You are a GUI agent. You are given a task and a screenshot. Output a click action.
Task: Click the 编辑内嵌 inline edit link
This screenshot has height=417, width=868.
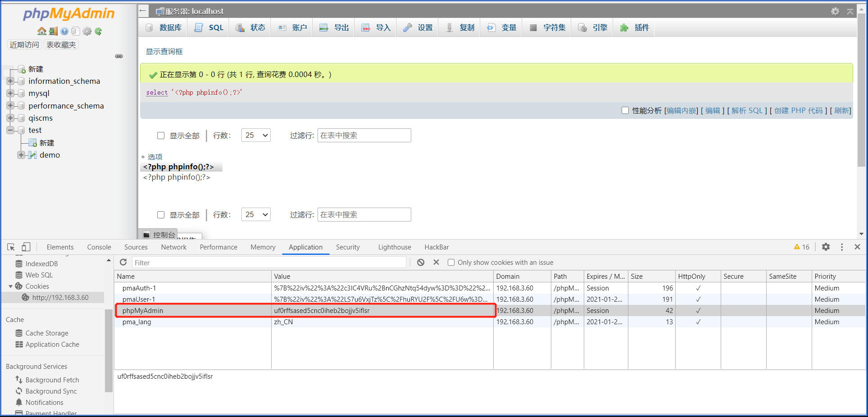pyautogui.click(x=682, y=110)
